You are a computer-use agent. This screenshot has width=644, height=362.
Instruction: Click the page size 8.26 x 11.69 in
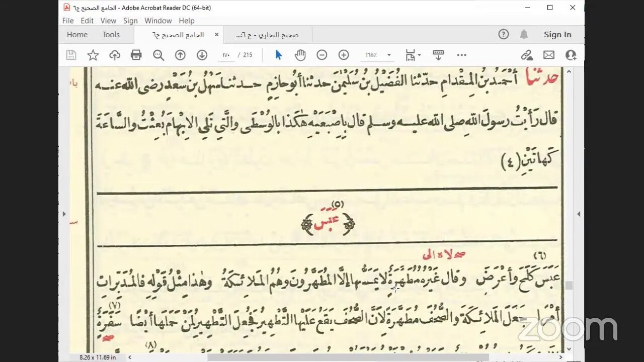click(98, 357)
